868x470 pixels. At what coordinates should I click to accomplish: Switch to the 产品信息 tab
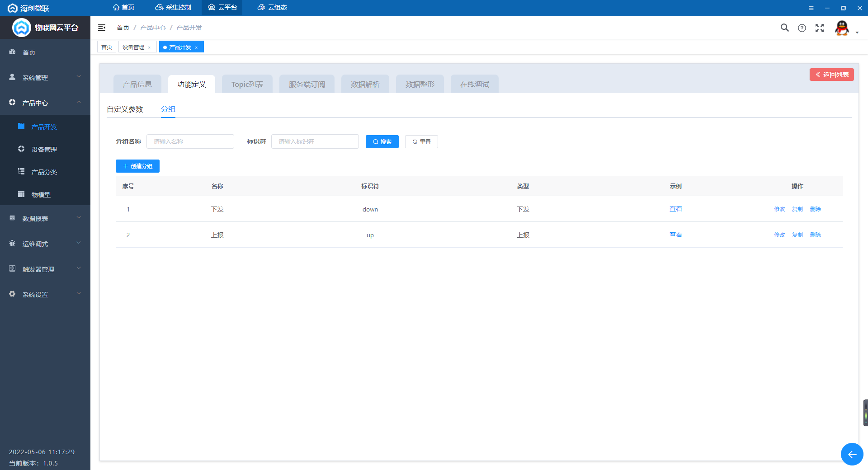coord(137,84)
